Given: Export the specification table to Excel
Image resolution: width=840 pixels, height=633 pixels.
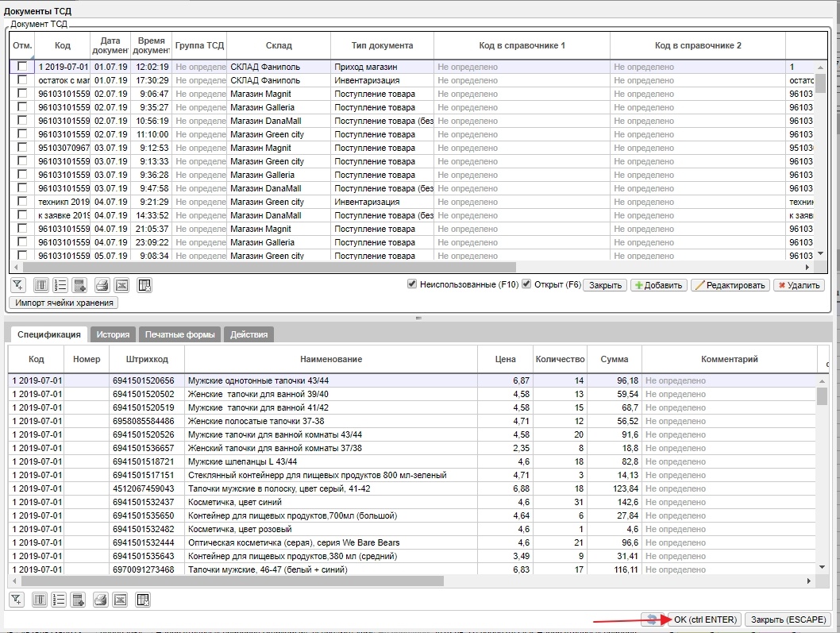Looking at the screenshot, I should (x=121, y=600).
